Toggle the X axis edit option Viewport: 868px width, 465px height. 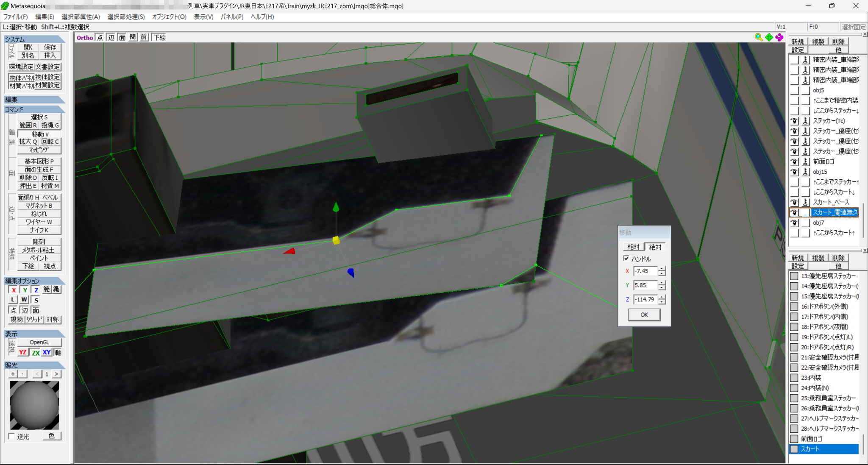pos(14,290)
